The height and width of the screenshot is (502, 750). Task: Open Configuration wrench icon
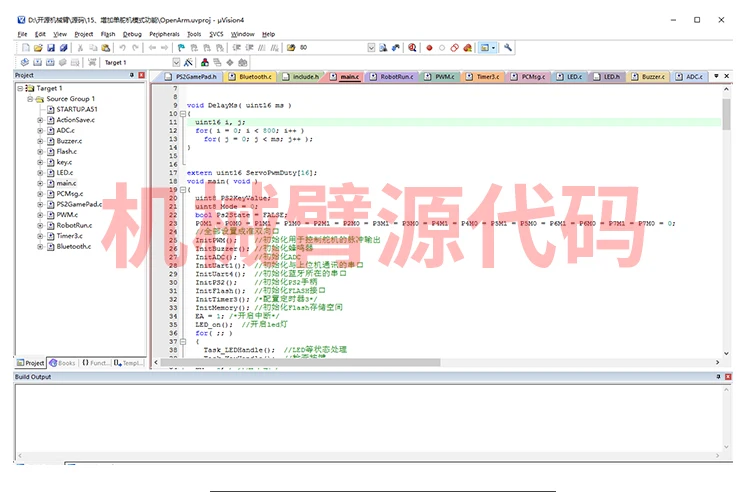pyautogui.click(x=508, y=48)
